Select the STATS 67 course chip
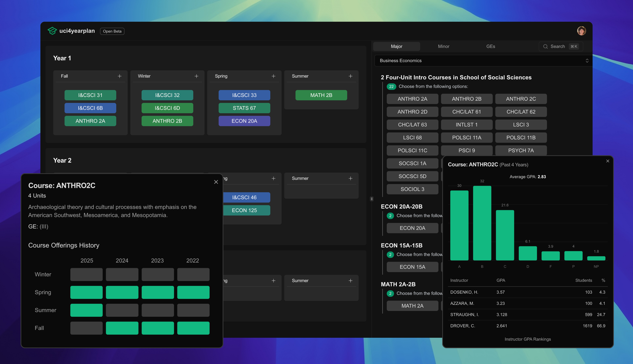Viewport: 633px width, 364px height. coord(244,108)
